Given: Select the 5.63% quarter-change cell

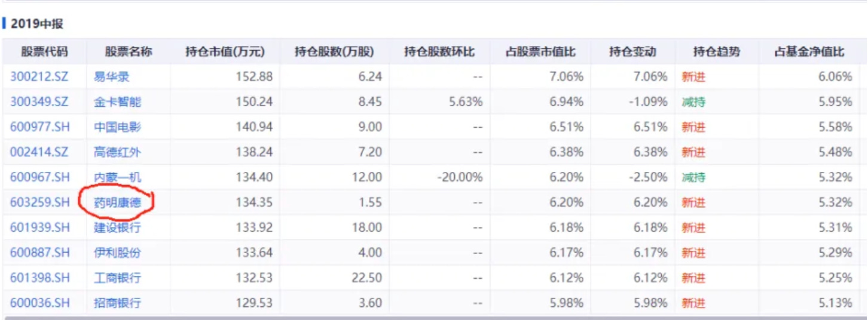Looking at the screenshot, I should click(466, 101).
